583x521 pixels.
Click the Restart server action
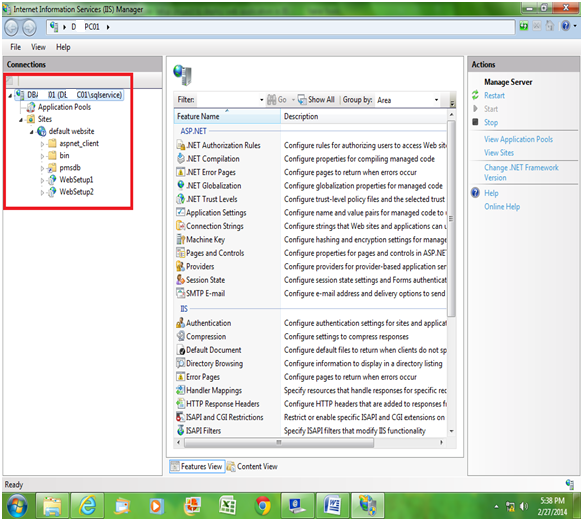[494, 96]
